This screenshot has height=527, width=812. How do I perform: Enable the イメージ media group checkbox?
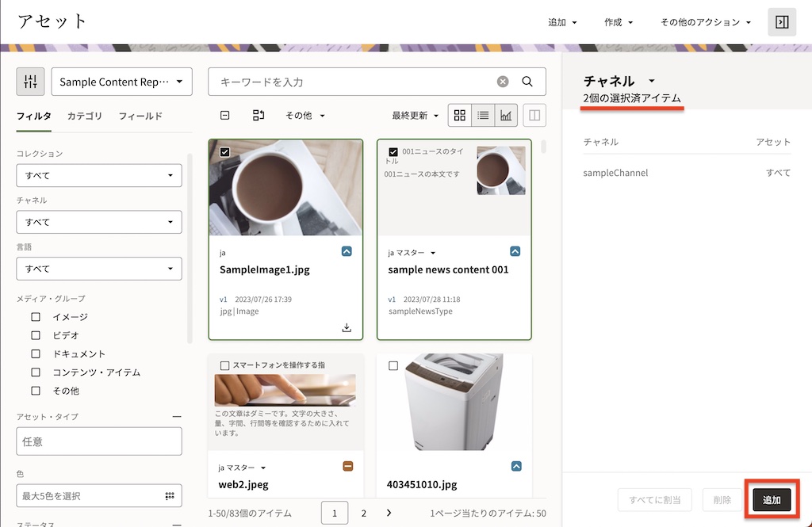36,317
